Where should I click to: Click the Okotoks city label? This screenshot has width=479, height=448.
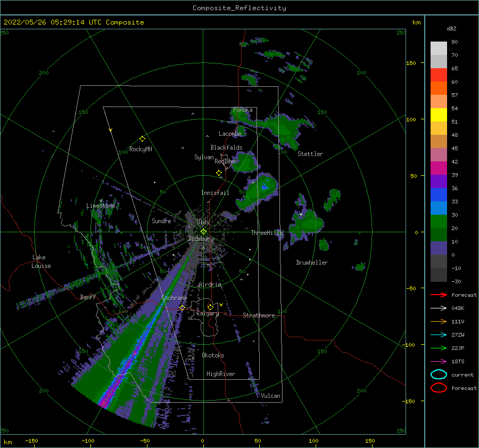[213, 355]
